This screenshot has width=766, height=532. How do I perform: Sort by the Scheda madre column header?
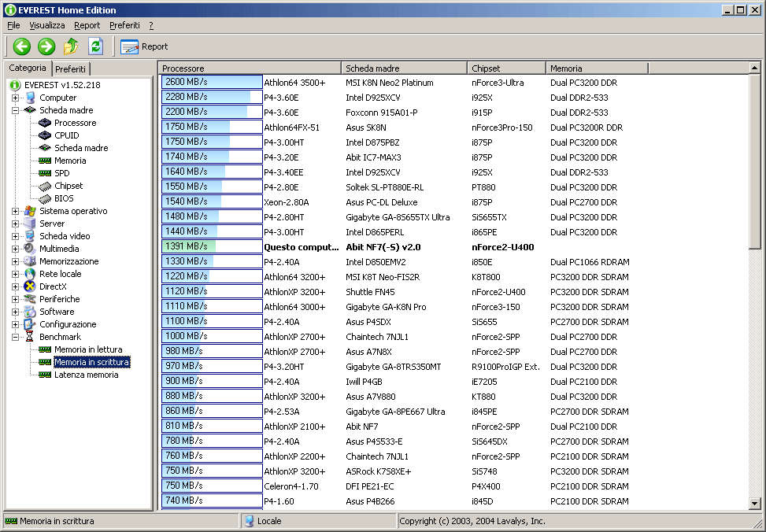(404, 68)
